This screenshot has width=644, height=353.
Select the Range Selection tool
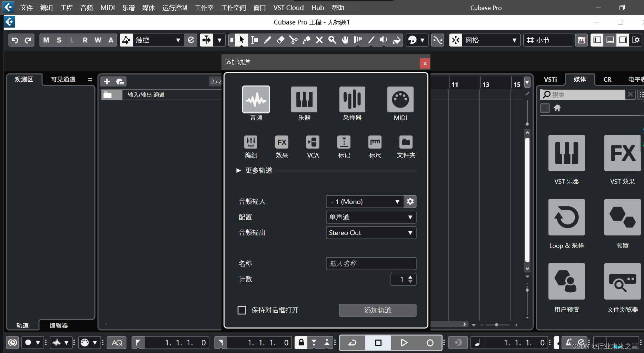click(x=255, y=40)
